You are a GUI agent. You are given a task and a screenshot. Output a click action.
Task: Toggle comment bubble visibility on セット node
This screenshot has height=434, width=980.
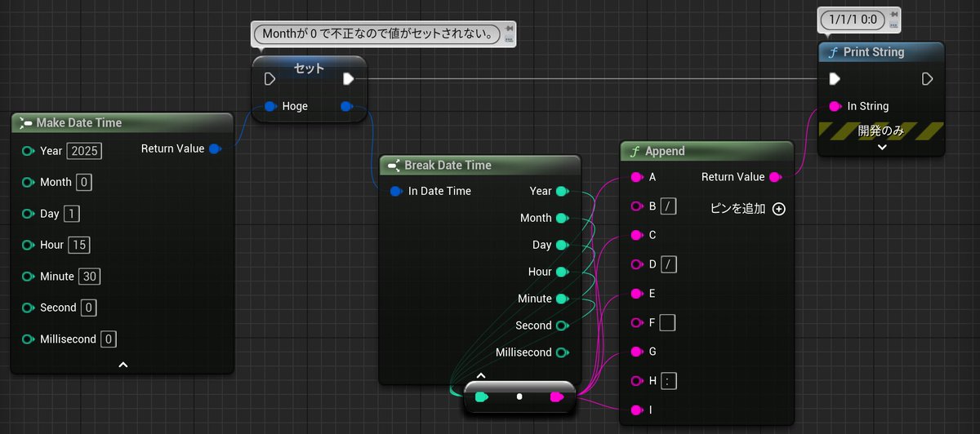pyautogui.click(x=510, y=38)
